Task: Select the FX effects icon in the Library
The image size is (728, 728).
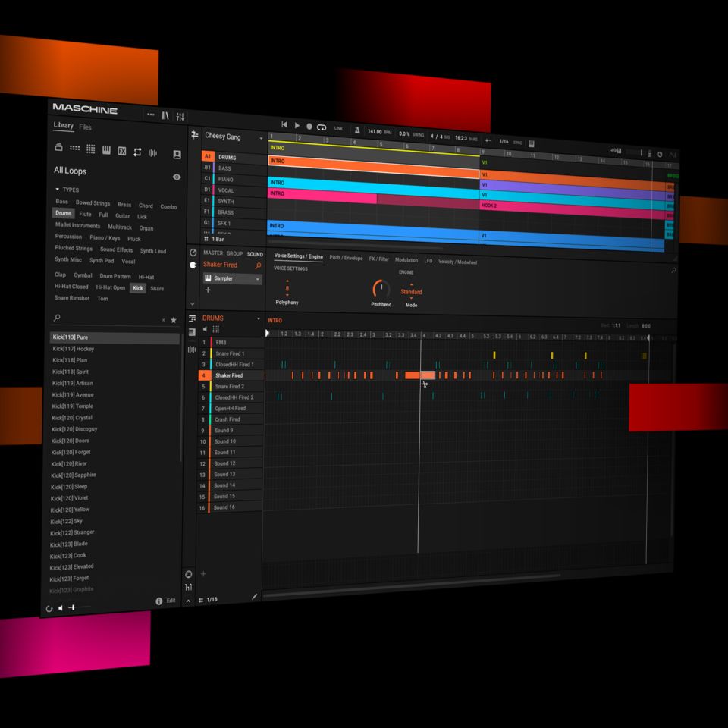Action: tap(121, 150)
